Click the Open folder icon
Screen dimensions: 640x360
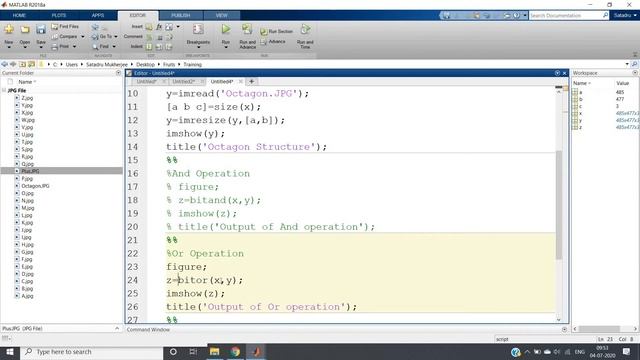click(x=25, y=29)
